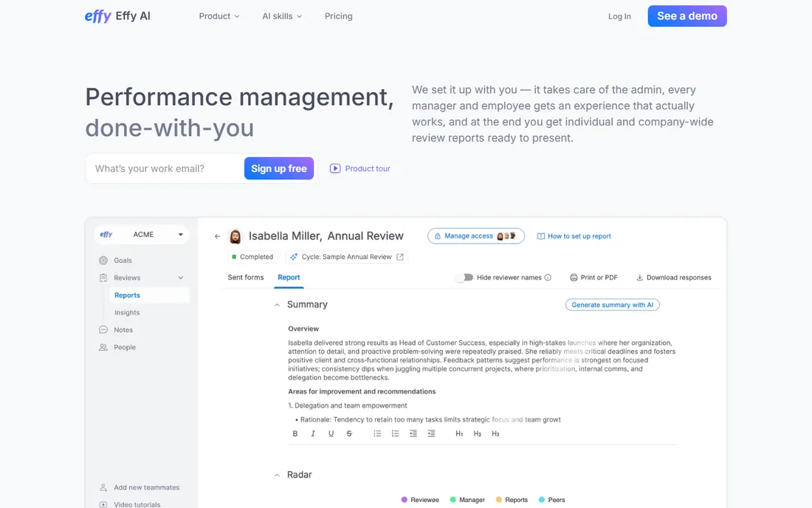Switch to the Report tab
The image size is (812, 508).
tap(289, 278)
